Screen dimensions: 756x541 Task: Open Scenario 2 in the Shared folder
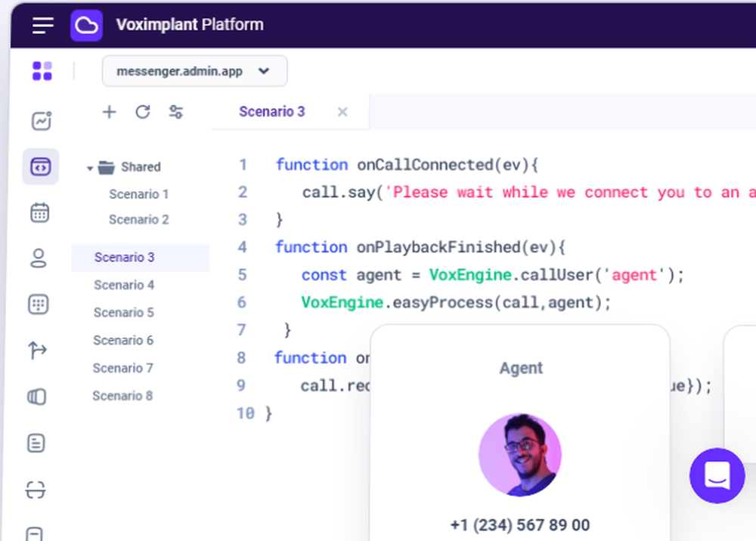tap(139, 220)
